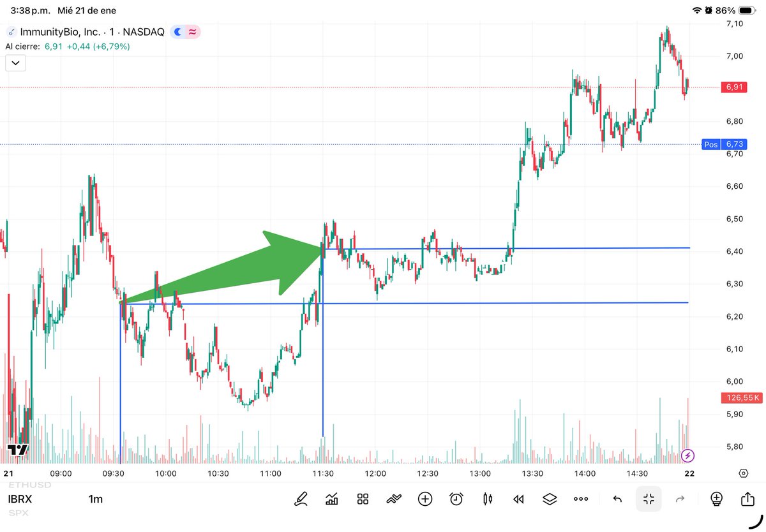Create an alert with the clock icon
The width and height of the screenshot is (766, 532).
click(456, 499)
